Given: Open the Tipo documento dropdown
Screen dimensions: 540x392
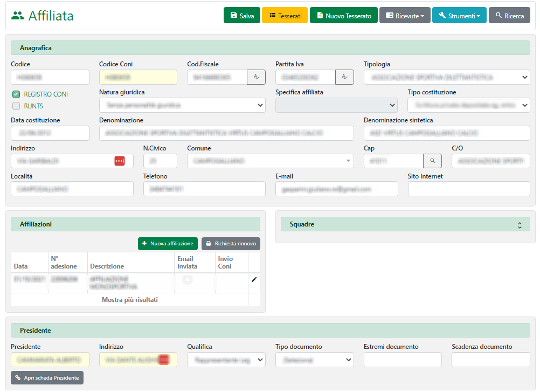Looking at the screenshot, I should point(315,360).
